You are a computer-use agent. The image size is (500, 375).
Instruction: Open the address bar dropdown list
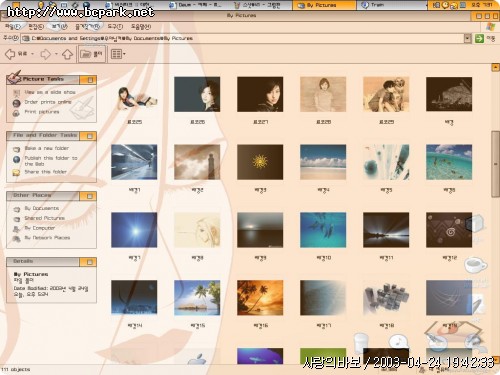pyautogui.click(x=468, y=38)
